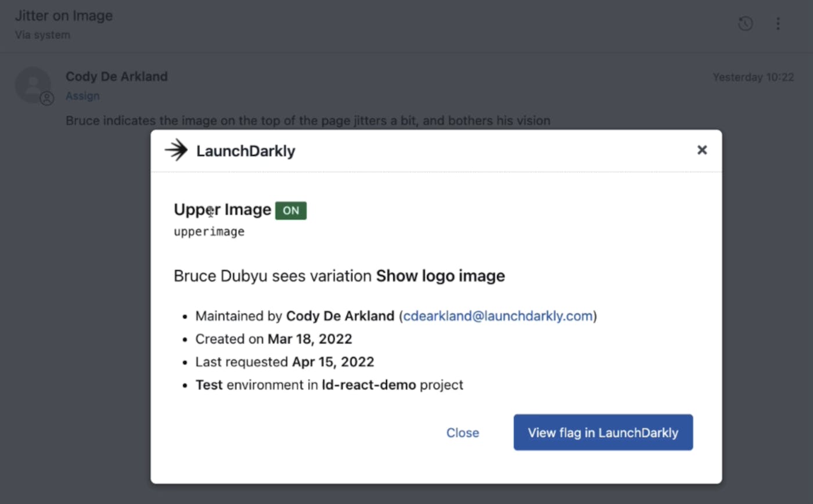Click the ld-react-demo project name

[369, 385]
